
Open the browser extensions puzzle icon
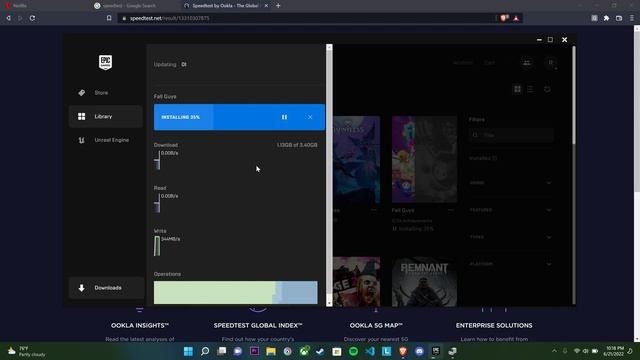coord(607,18)
